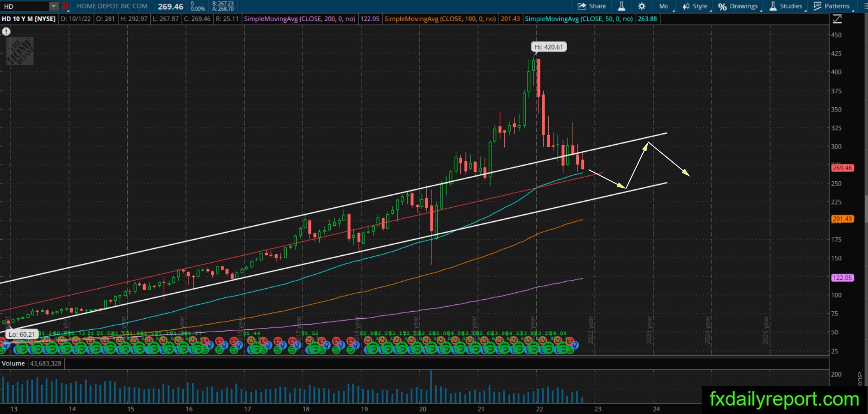This screenshot has width=868, height=414.
Task: Click the exclamation info icon
Action: click(6, 31)
